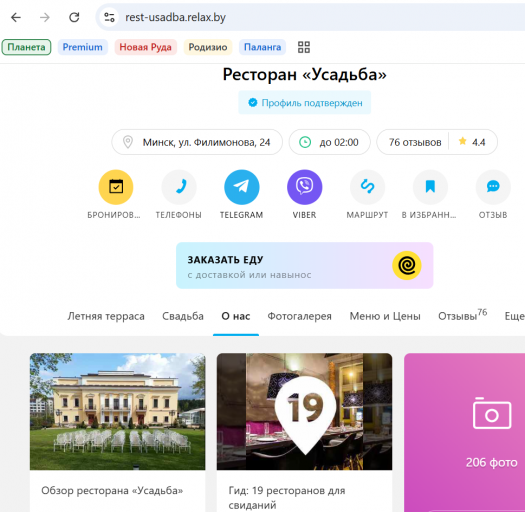Click the Ресторан «Усадьба» heading
The image size is (525, 512).
click(x=305, y=74)
